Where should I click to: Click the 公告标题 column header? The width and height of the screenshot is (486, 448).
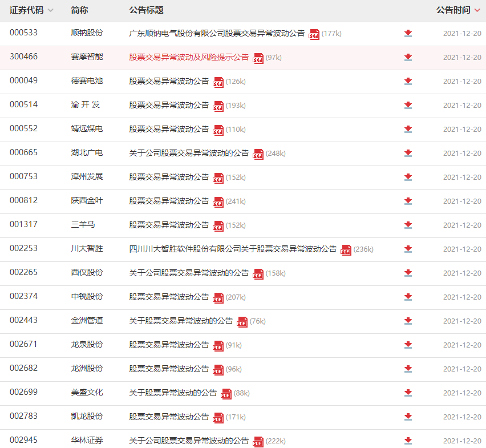[x=146, y=10]
